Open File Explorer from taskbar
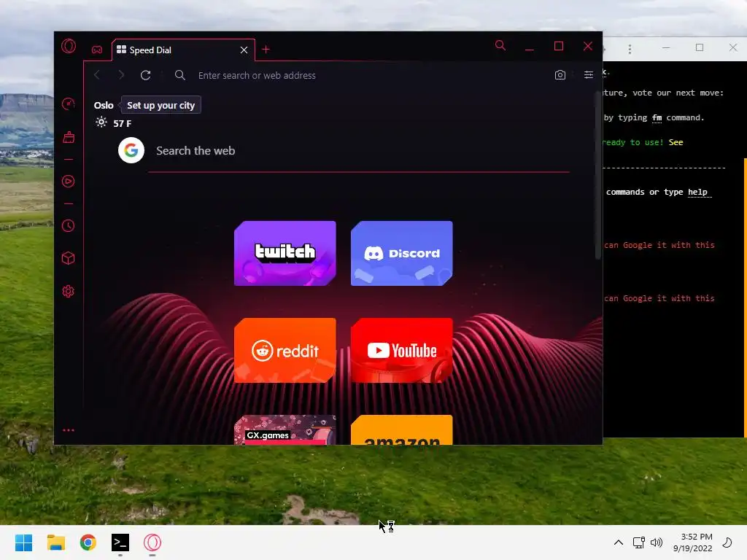Screen dimensions: 747x560 coord(56,542)
